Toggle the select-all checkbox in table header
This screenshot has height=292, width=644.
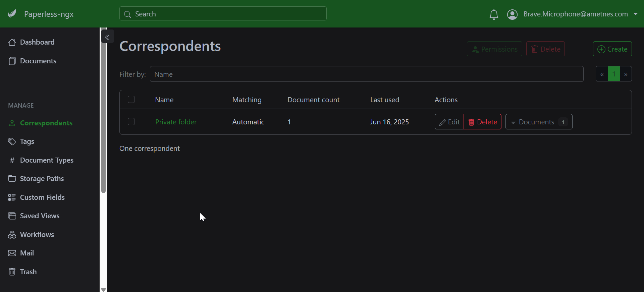click(131, 100)
